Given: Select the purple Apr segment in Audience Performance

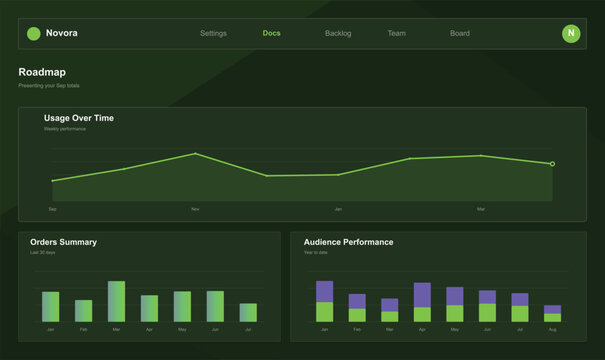Looking at the screenshot, I should (x=422, y=295).
